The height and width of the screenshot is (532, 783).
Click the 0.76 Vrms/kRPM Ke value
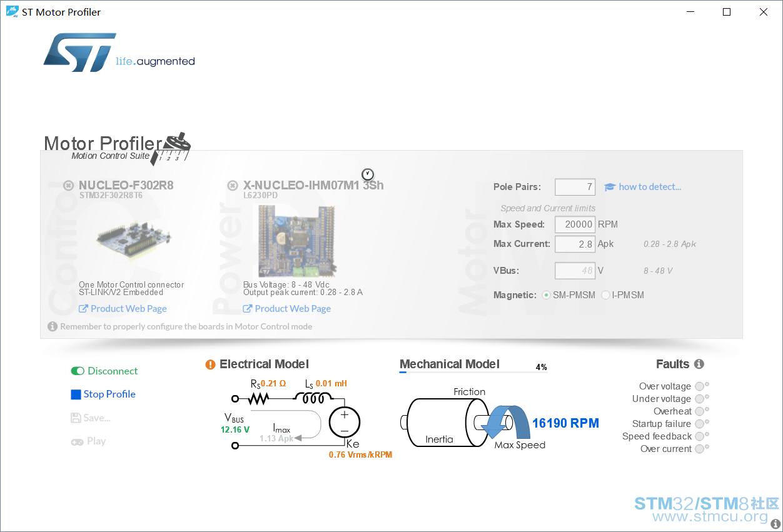pos(360,455)
